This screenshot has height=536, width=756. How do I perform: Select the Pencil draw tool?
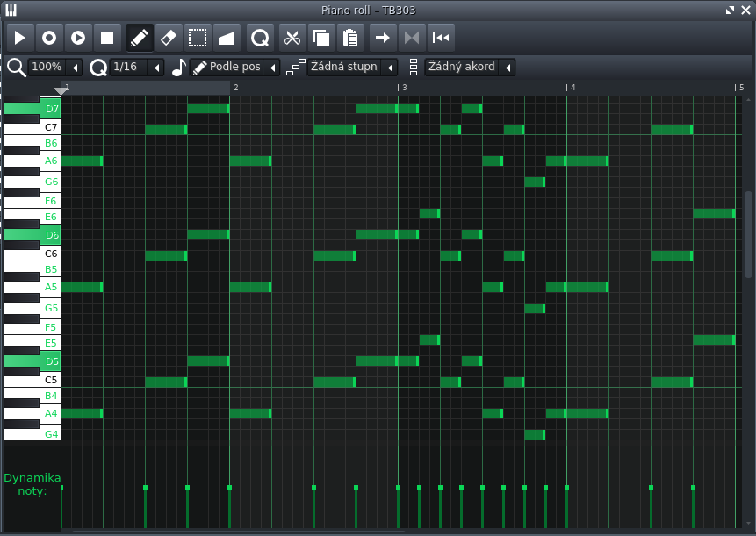point(137,37)
